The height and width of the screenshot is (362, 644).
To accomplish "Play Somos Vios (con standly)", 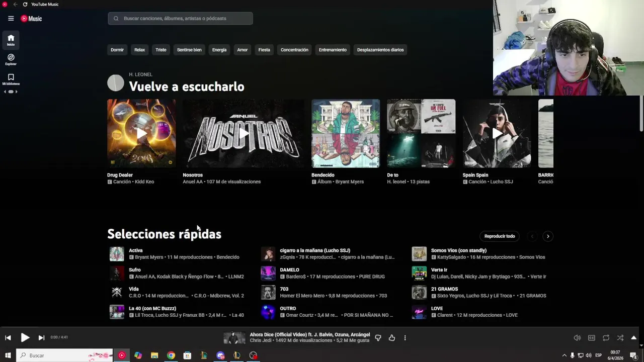I will tap(419, 254).
